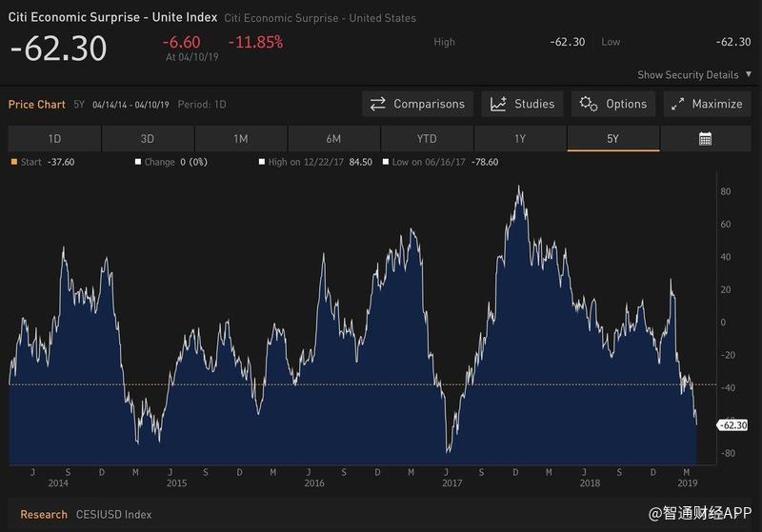Show year-to-date with YTD tab
762x532 pixels.
point(426,139)
